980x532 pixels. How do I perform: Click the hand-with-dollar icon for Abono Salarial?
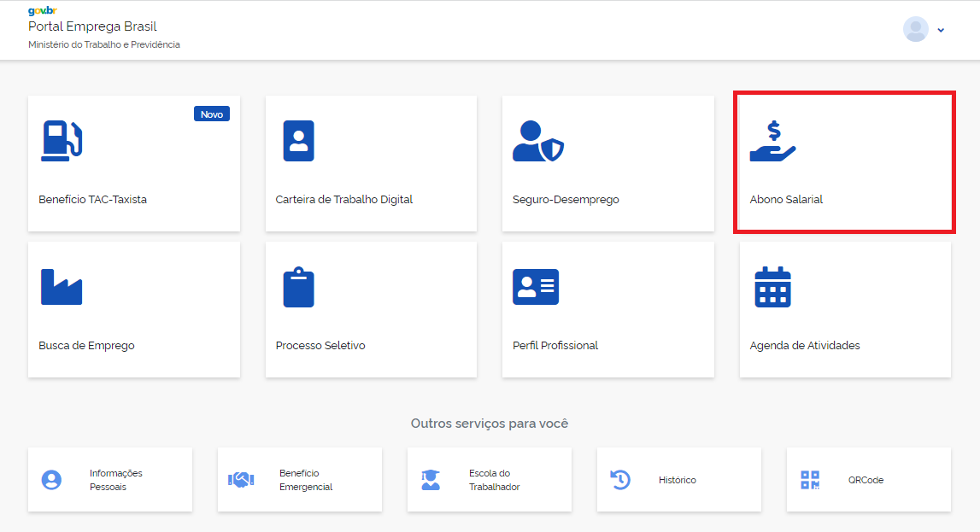772,141
